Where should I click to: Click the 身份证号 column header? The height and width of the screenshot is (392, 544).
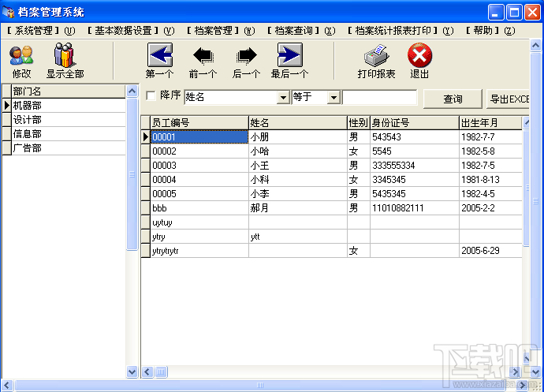point(415,122)
